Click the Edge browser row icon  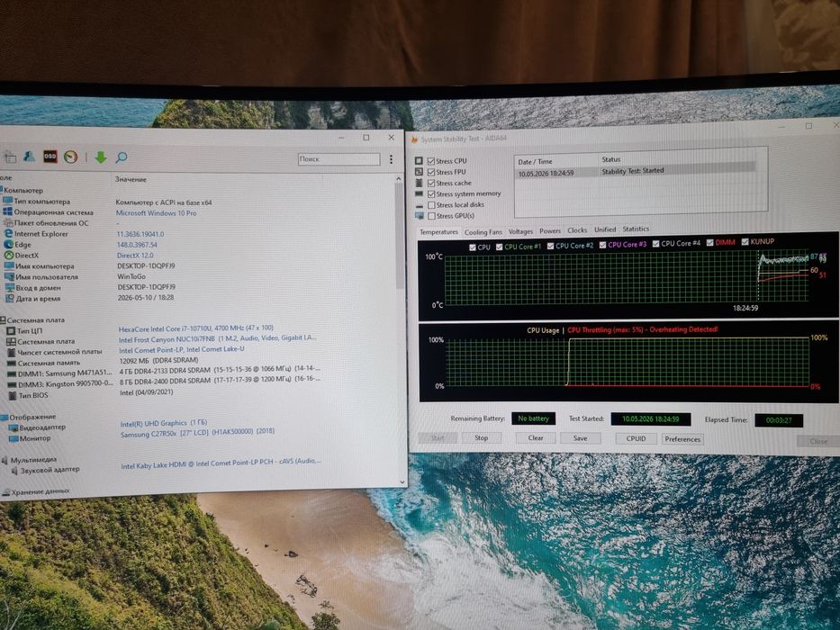[8, 244]
